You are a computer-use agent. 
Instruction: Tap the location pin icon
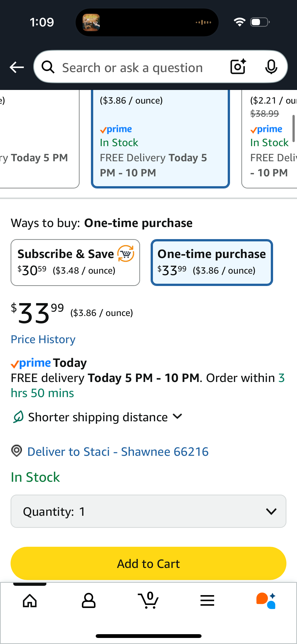click(x=17, y=451)
